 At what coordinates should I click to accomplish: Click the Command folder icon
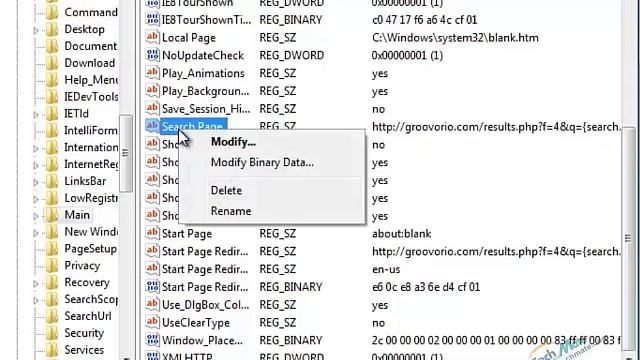(x=52, y=12)
